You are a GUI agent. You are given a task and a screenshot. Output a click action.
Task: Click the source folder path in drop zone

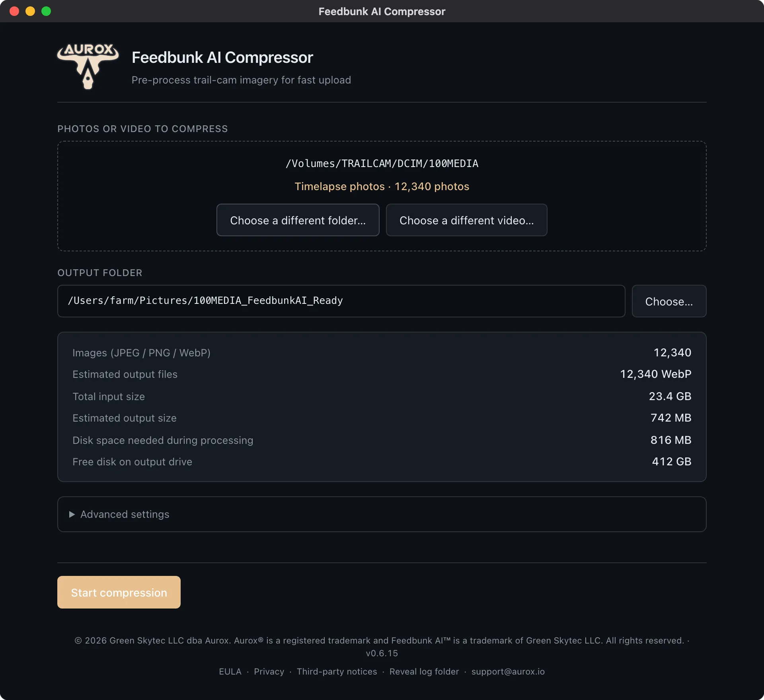coord(382,163)
